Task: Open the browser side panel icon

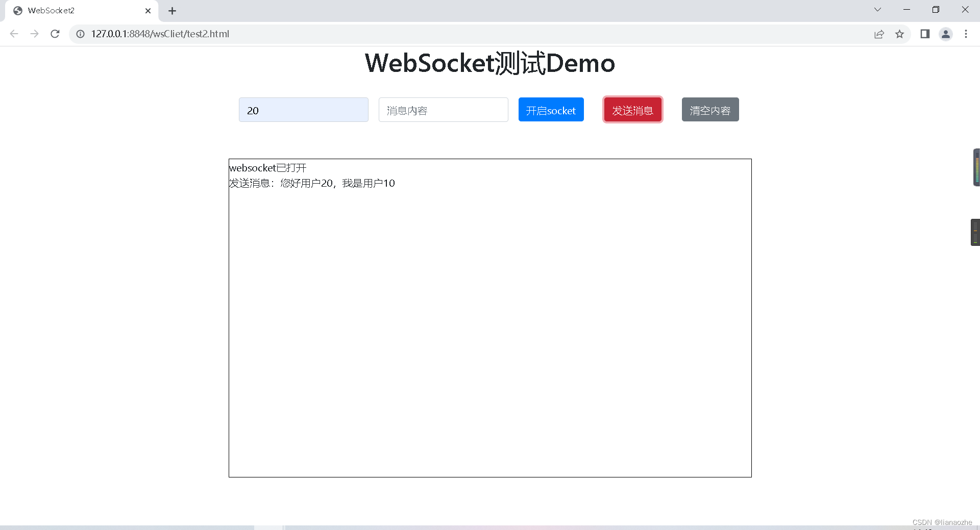Action: tap(925, 34)
